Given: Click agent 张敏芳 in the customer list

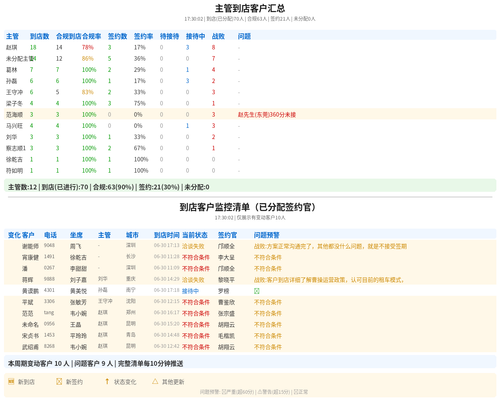Looking at the screenshot, I should click(x=78, y=302).
